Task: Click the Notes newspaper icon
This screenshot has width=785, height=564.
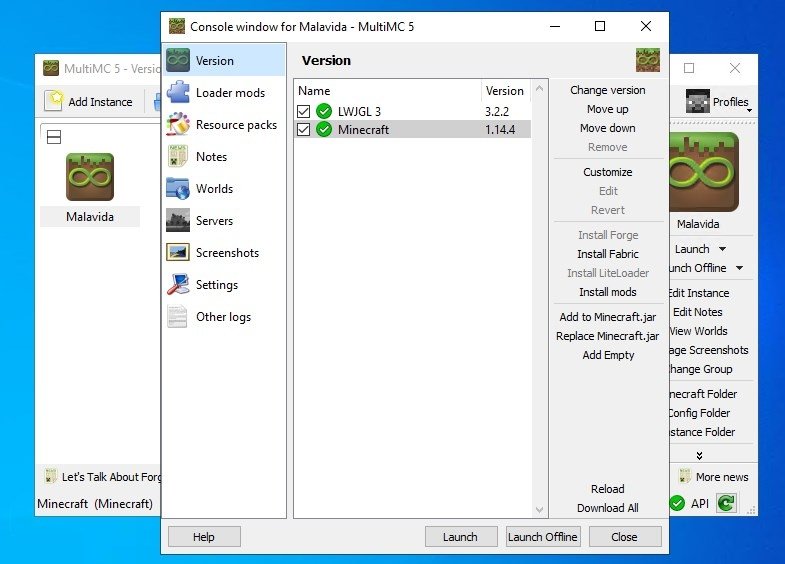Action: 178,157
